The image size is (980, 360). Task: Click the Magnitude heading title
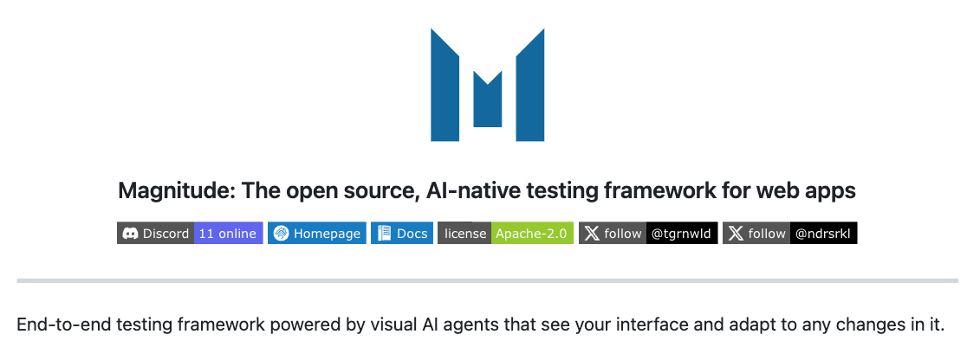coord(487,191)
